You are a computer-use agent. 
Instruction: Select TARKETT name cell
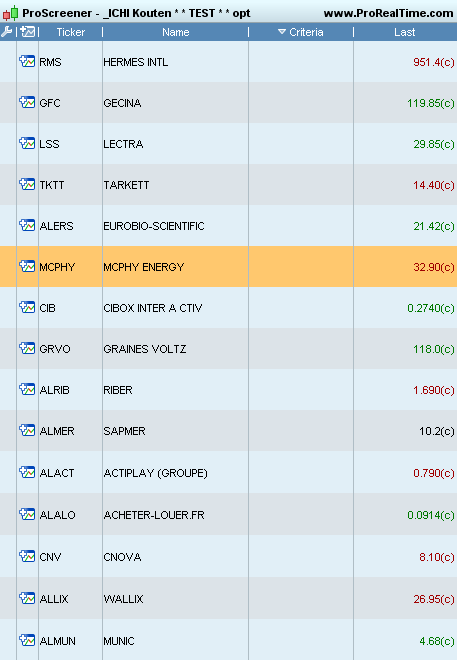(x=175, y=185)
